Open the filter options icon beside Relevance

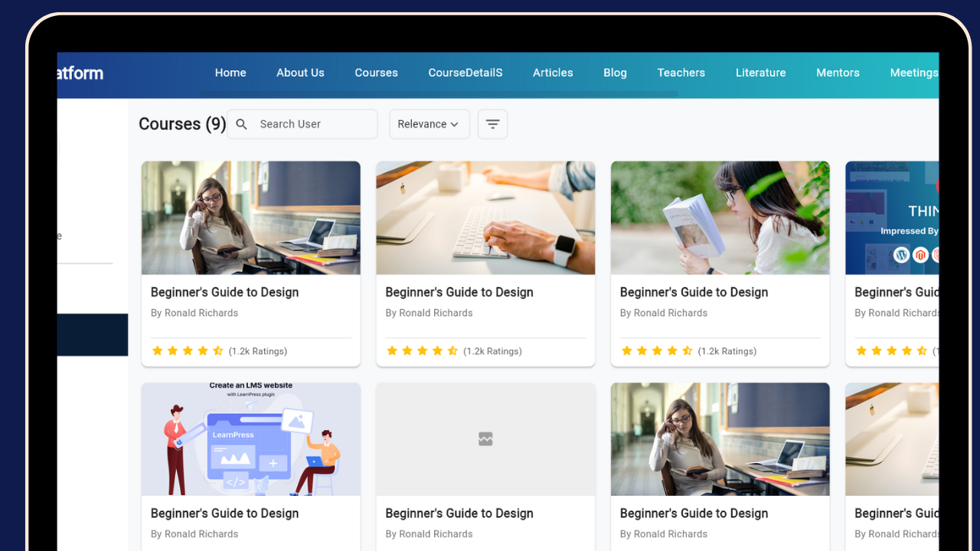[x=492, y=123]
